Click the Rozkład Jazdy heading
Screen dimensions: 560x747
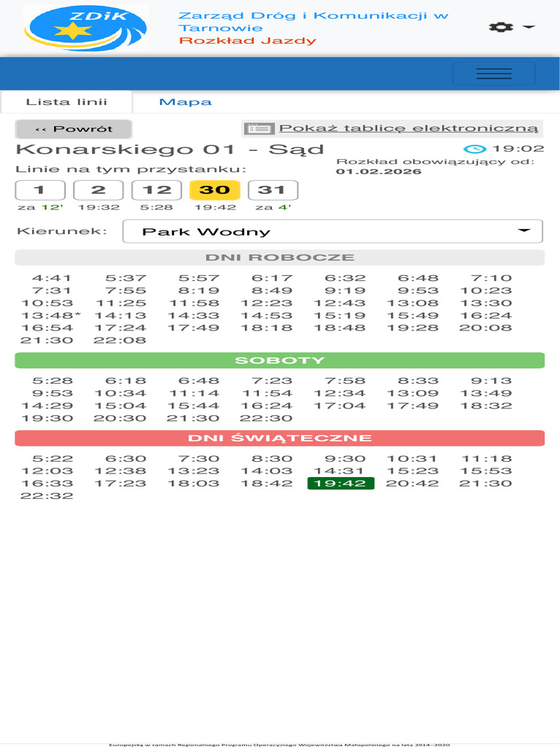pos(248,41)
